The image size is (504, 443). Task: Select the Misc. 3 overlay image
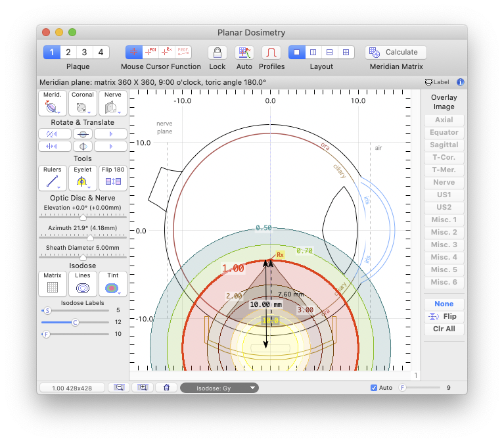click(x=444, y=245)
